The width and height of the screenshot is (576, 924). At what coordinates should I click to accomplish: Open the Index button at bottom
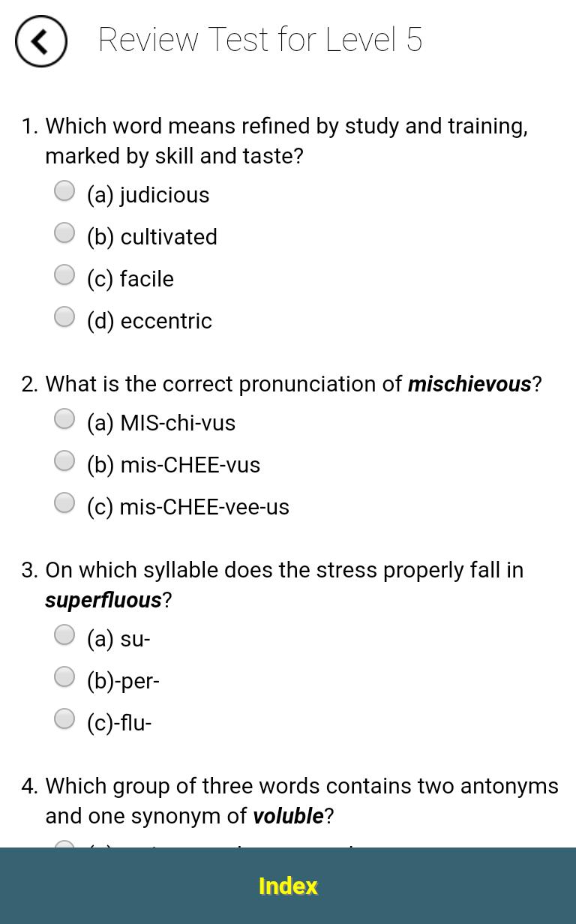pos(288,886)
